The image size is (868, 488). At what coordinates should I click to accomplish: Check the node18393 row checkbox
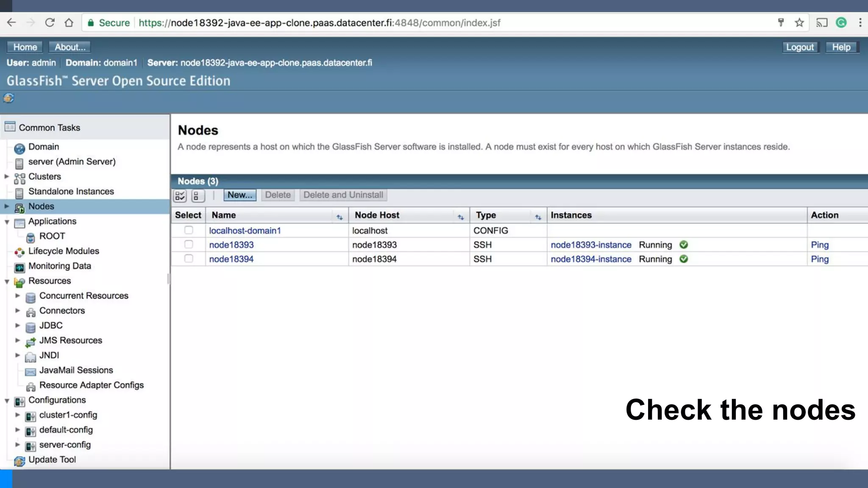(189, 244)
